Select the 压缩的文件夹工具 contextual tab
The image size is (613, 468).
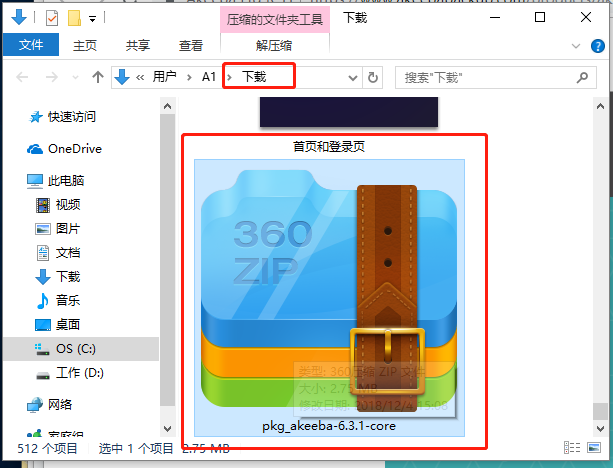pos(275,20)
